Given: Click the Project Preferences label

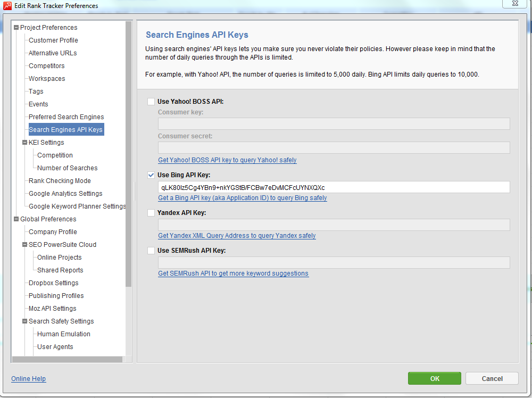Looking at the screenshot, I should 48,28.
